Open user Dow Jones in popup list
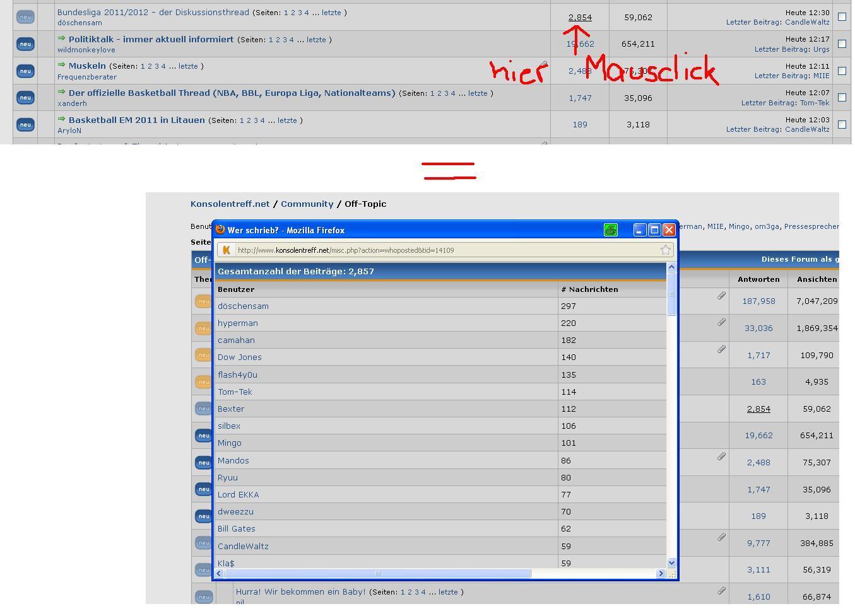Viewport: 855px width, 616px height. (x=240, y=357)
